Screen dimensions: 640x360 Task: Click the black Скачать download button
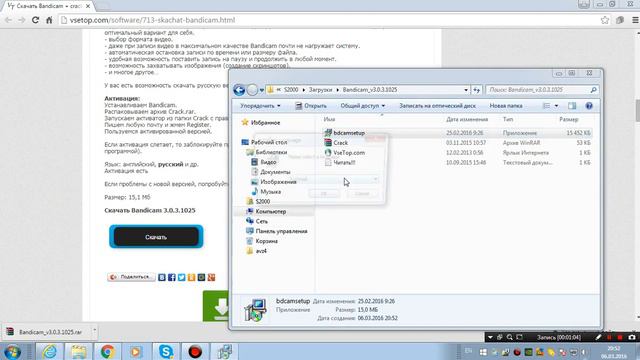click(x=156, y=237)
